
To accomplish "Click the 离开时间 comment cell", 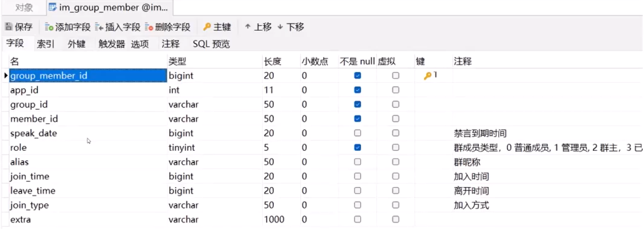I will coord(547,191).
